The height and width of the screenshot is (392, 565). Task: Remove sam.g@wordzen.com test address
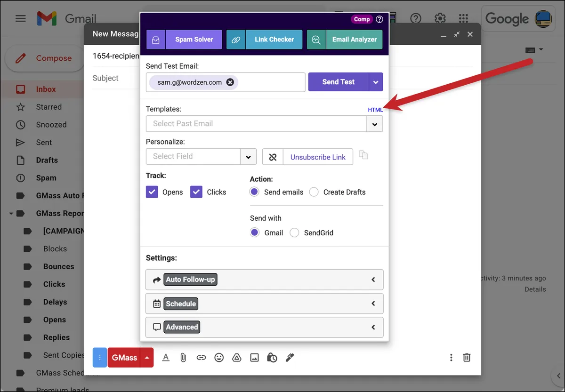point(230,82)
